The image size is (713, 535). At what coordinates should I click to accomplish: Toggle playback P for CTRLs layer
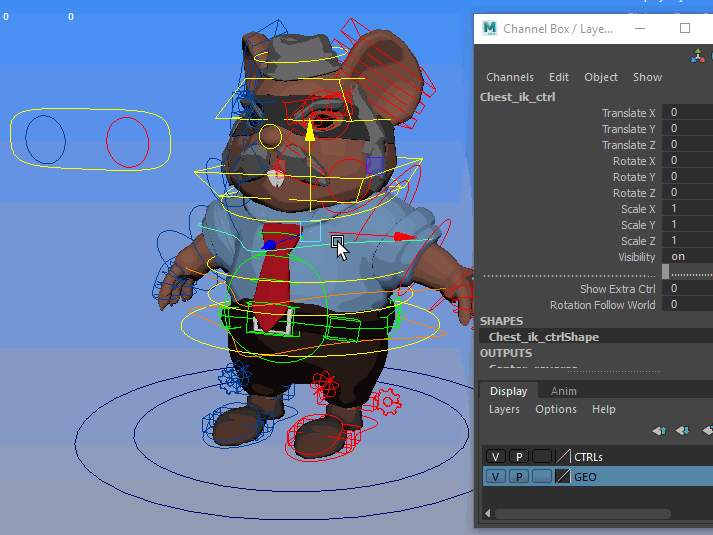[x=519, y=456]
